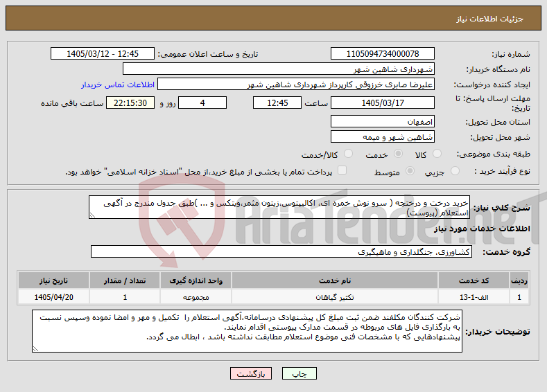The height and width of the screenshot is (392, 547).
Task: Select the خدمت radio button
Action: (398, 154)
